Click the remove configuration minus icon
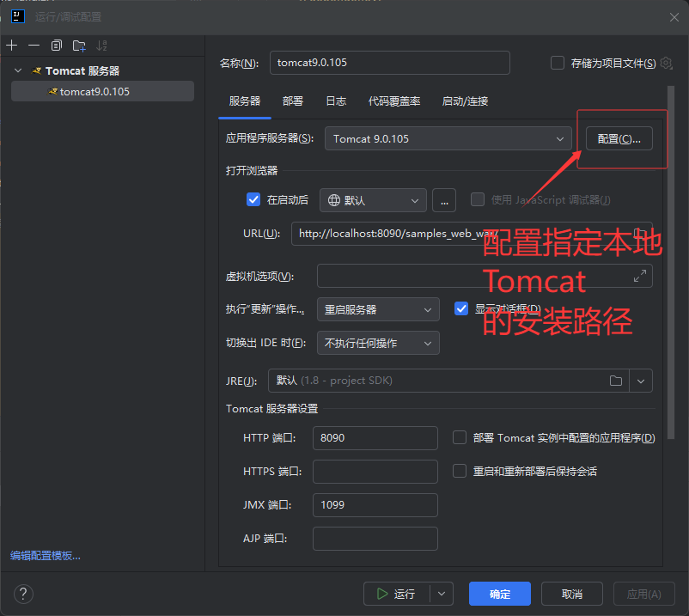Image resolution: width=689 pixels, height=616 pixels. click(34, 46)
